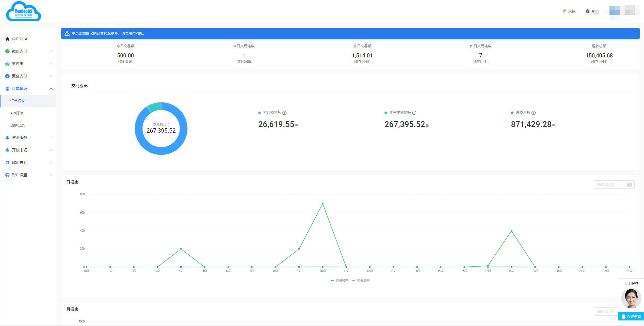The image size is (644, 326).
Task: Open 微信支付 menu label
Action: point(20,51)
